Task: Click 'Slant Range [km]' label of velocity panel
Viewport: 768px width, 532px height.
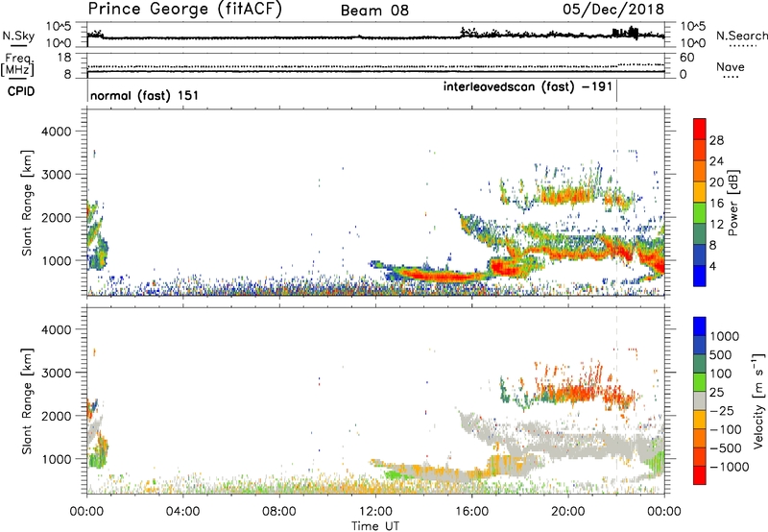Action: 27,401
